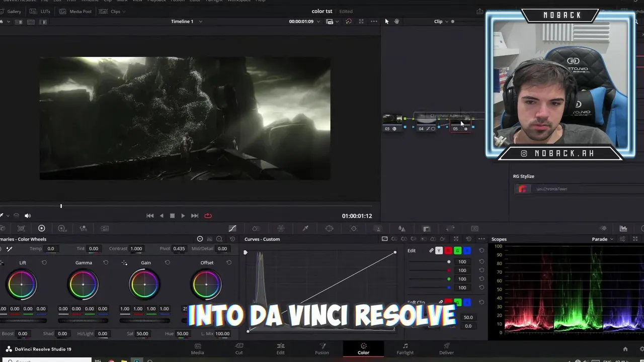This screenshot has width=644, height=362.
Task: Reset all Color Wheels adjustments
Action: [x=232, y=239]
